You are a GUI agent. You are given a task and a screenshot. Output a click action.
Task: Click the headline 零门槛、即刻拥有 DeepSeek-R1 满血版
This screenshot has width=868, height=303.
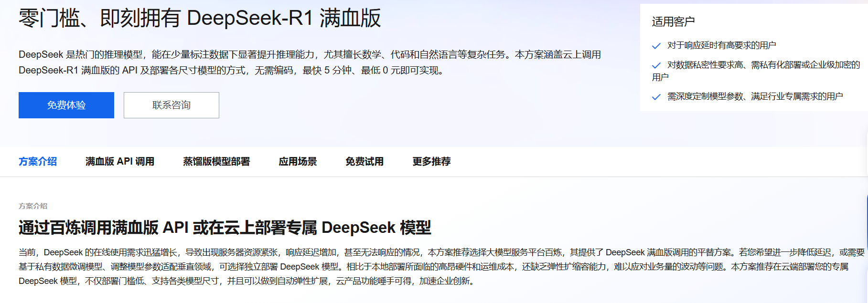[200, 18]
